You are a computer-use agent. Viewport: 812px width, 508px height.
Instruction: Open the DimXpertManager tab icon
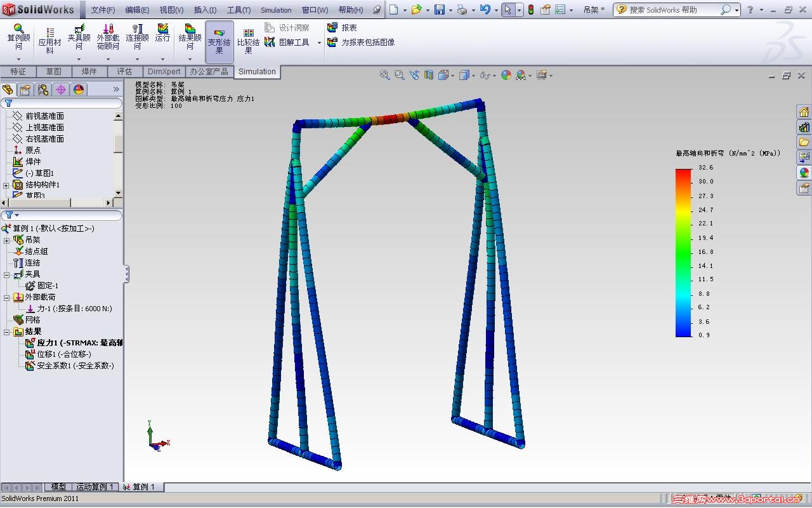(x=61, y=90)
